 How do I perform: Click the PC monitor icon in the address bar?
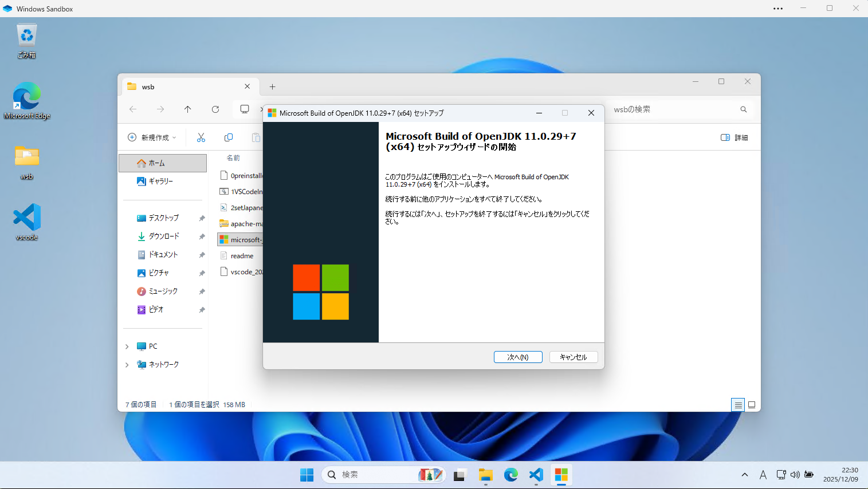[x=245, y=109]
